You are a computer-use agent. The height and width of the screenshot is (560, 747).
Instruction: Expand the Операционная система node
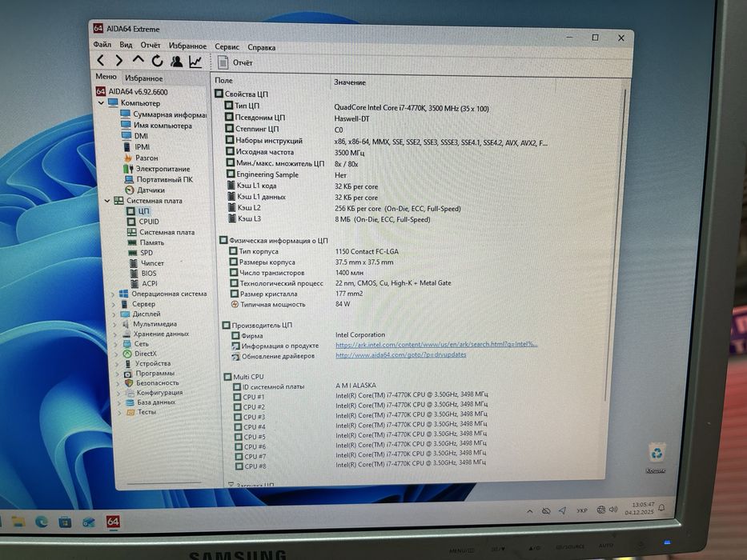coord(112,294)
